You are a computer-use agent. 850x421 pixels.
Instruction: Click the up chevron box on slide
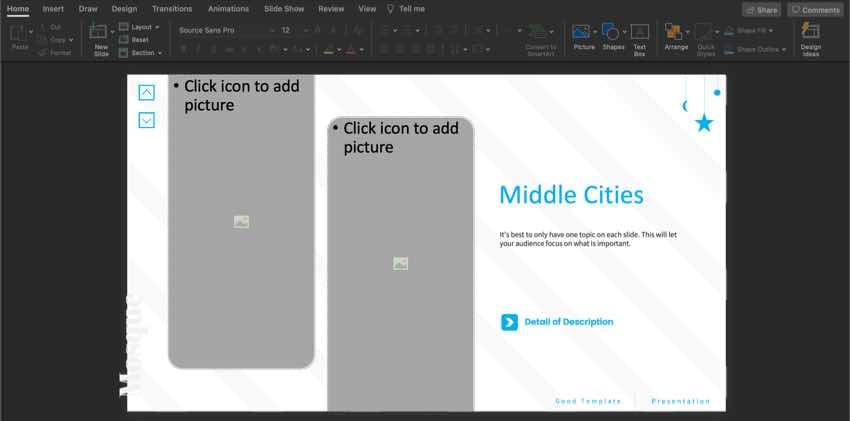point(147,93)
